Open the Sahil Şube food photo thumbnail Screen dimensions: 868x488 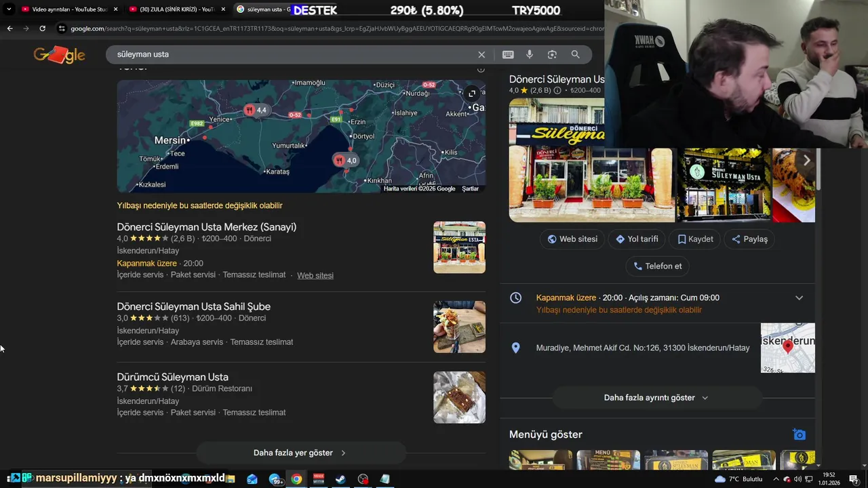point(459,327)
